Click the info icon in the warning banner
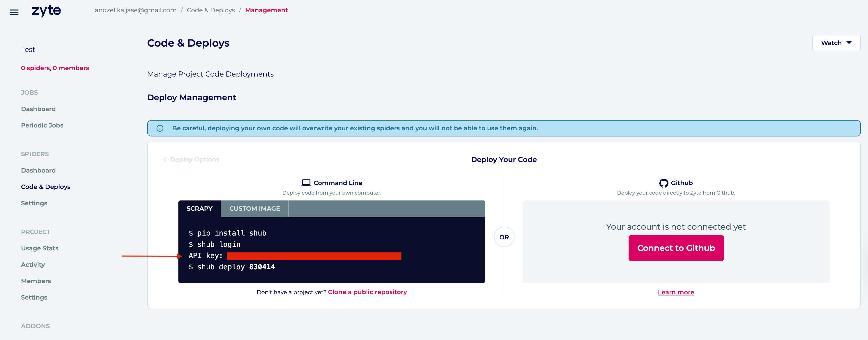 click(x=160, y=128)
